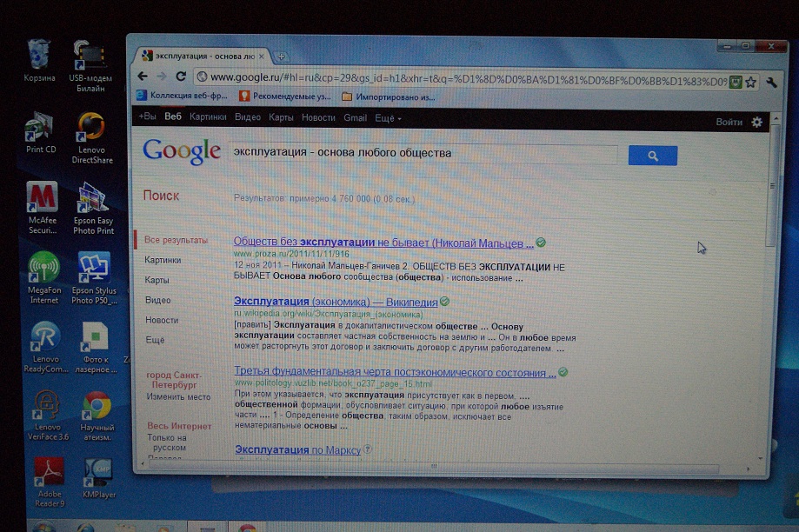Filter by Картинки in left sidebar
The image size is (799, 532).
click(x=163, y=260)
